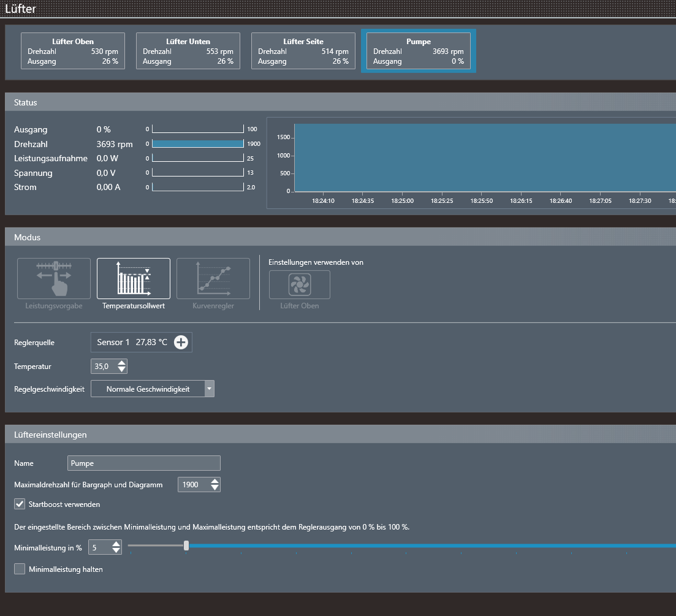Click the Ausgang bar graph
Viewport: 676px width, 616px height.
pyautogui.click(x=198, y=129)
